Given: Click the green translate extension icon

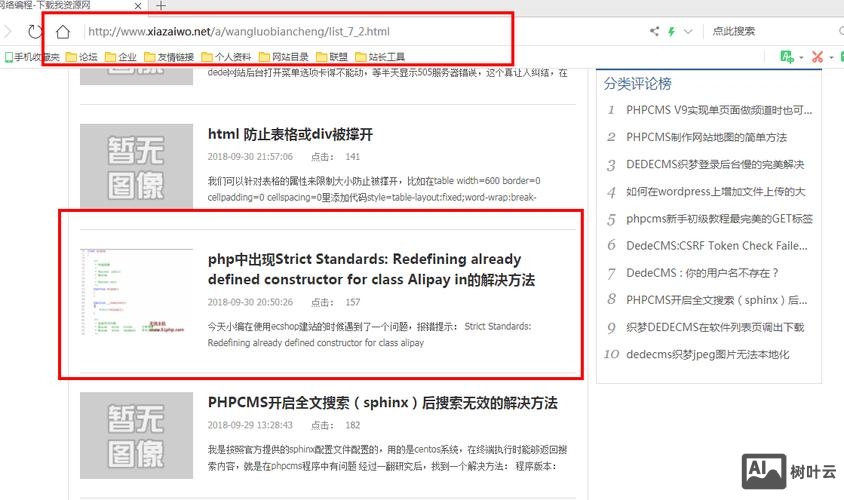Looking at the screenshot, I should 787,57.
